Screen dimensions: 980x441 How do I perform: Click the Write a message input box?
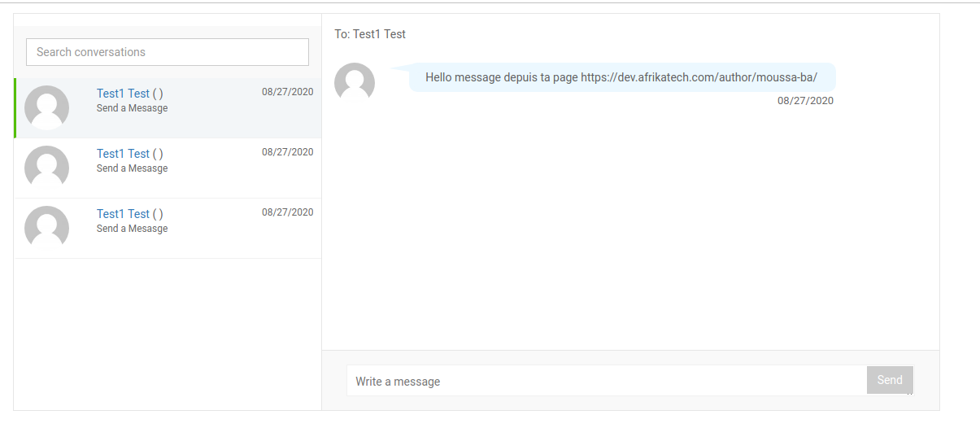606,381
